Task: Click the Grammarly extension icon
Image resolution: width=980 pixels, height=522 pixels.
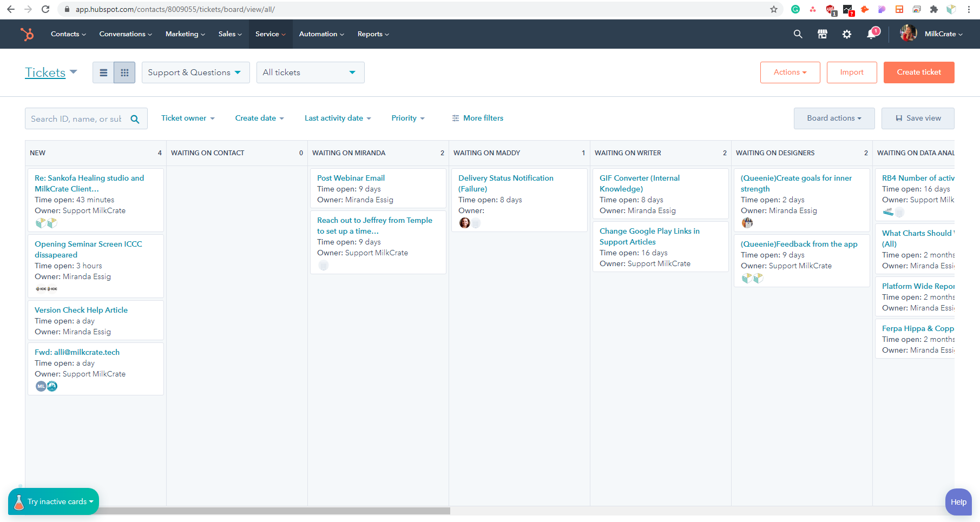Action: [795, 9]
